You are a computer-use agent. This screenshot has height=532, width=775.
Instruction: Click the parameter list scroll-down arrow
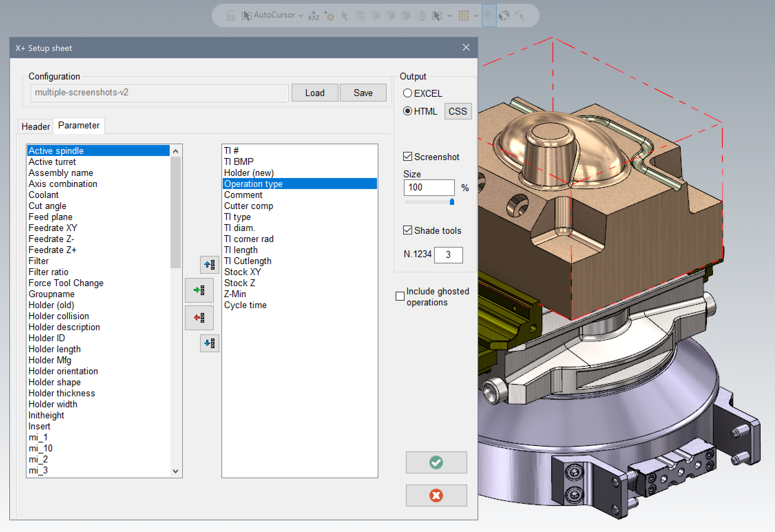(176, 471)
